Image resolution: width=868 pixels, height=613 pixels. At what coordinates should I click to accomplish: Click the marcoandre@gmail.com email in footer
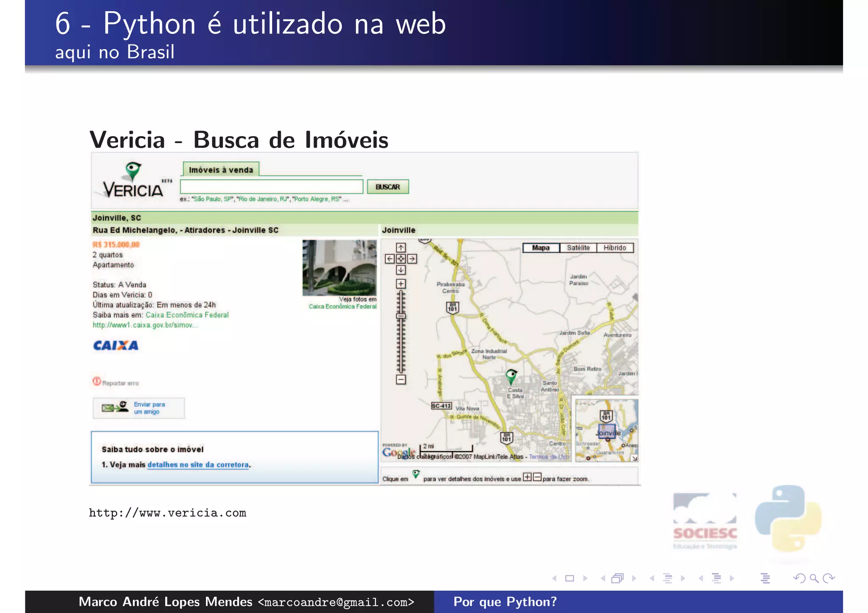[336, 602]
